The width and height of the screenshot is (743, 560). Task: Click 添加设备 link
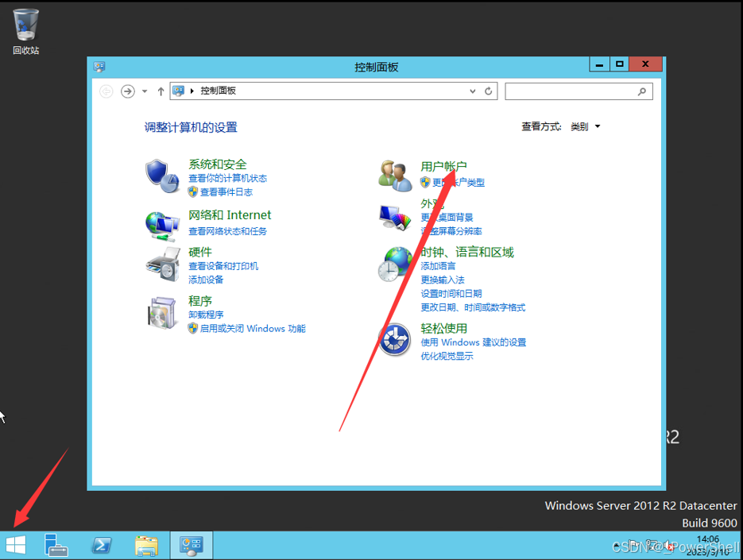click(x=206, y=280)
